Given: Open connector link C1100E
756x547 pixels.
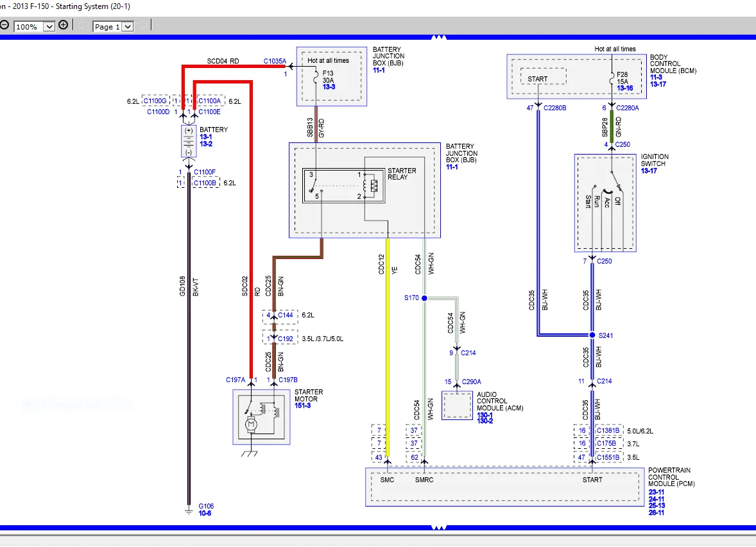Looking at the screenshot, I should 209,112.
